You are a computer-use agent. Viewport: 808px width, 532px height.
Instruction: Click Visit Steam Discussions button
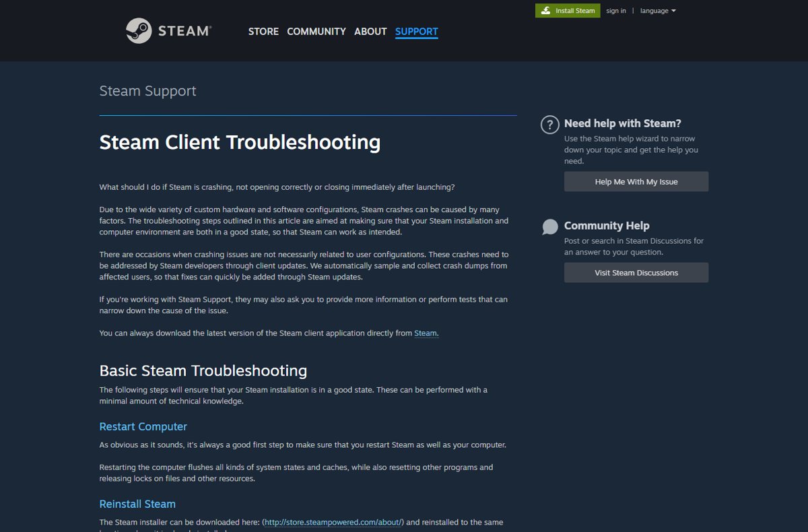pyautogui.click(x=636, y=273)
